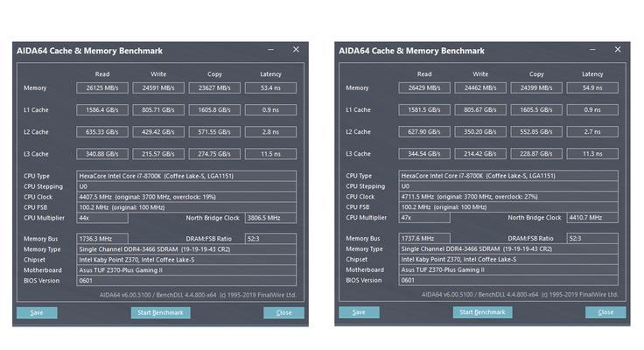
Task: Select L2 cache copy value 571.55 GB/s
Action: (214, 132)
